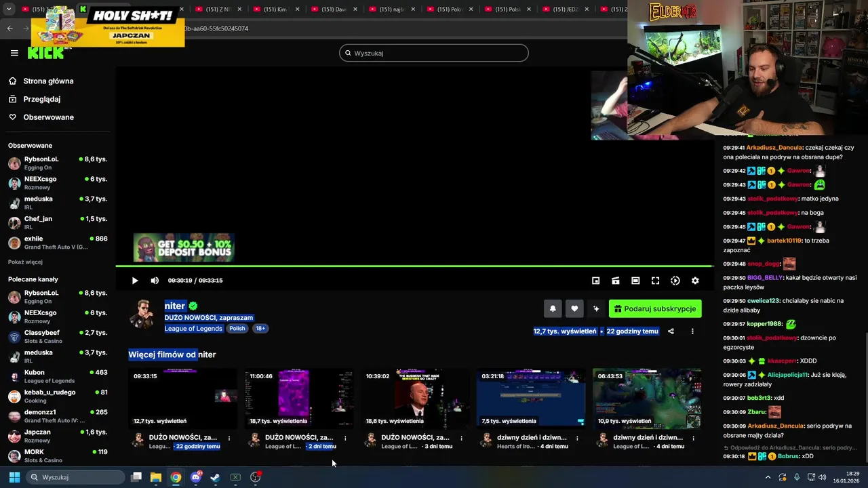Click the Wyszukaj search field on Kick
This screenshot has height=488, width=868.
(x=434, y=53)
